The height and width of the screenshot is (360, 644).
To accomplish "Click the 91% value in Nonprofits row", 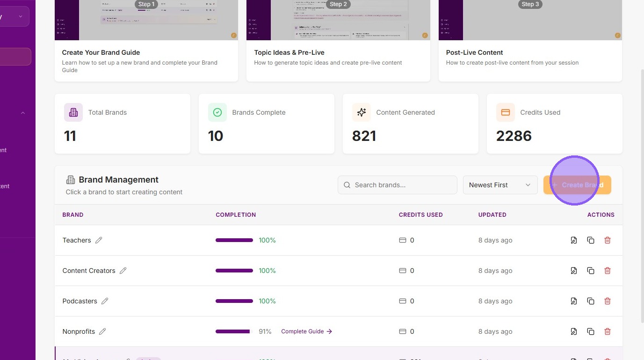I will coord(265,331).
